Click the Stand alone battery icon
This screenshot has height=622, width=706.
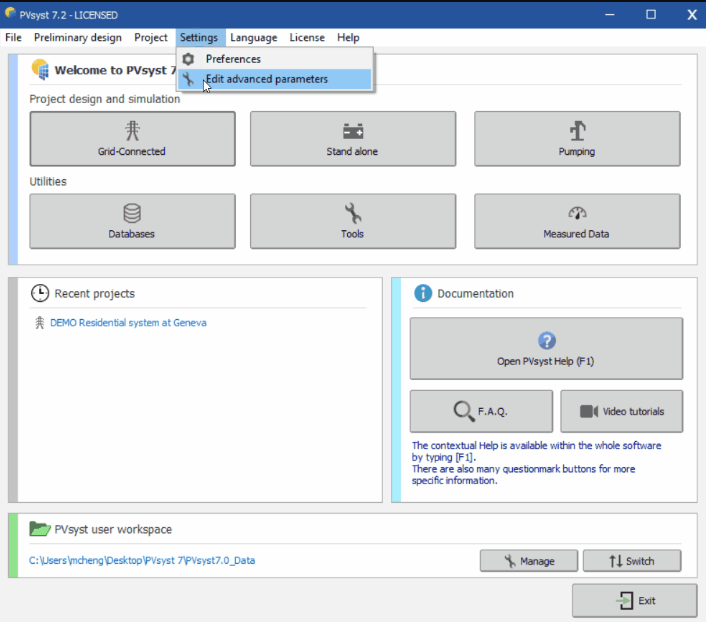click(353, 131)
